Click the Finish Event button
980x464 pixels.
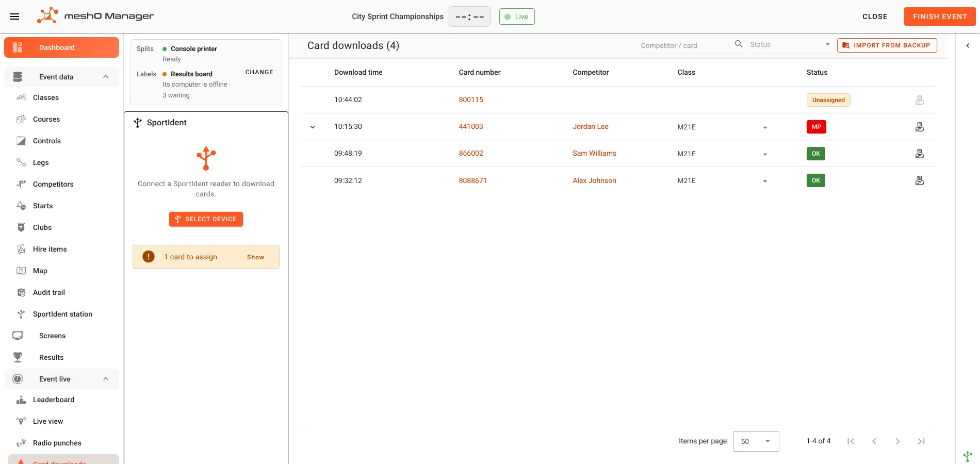[x=940, y=16]
